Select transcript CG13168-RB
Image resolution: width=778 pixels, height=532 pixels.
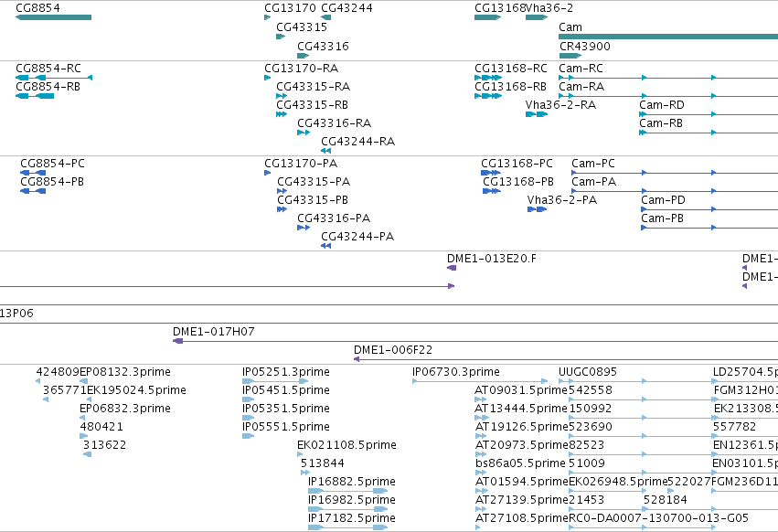tap(510, 86)
